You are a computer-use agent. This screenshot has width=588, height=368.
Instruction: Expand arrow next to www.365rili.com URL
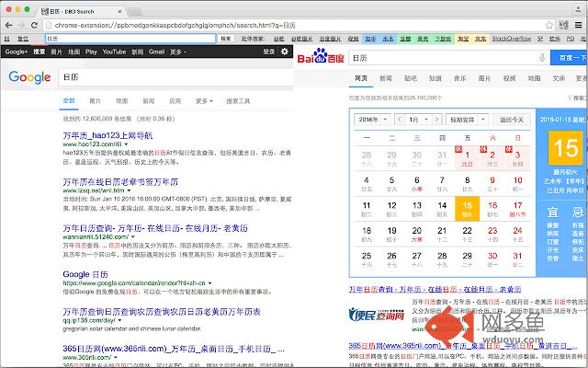(116, 357)
